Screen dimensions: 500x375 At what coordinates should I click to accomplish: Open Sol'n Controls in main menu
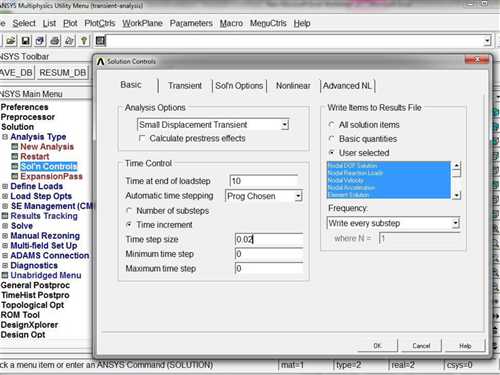pyautogui.click(x=49, y=166)
